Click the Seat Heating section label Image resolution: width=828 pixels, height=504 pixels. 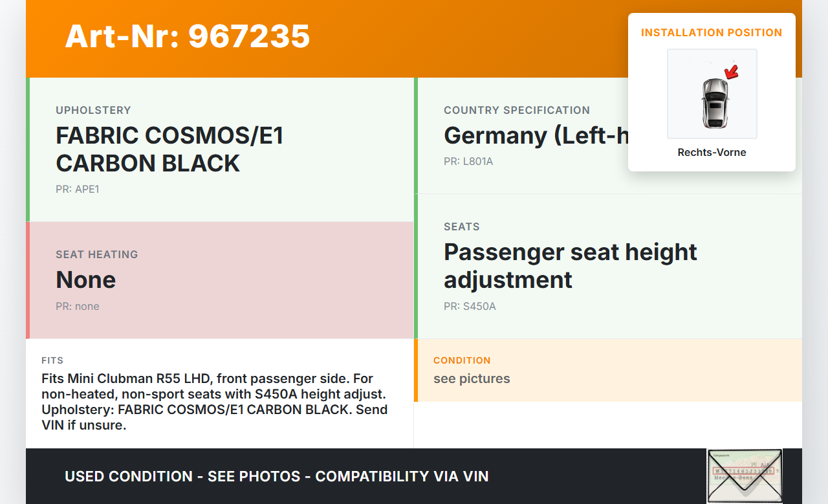pos(97,254)
